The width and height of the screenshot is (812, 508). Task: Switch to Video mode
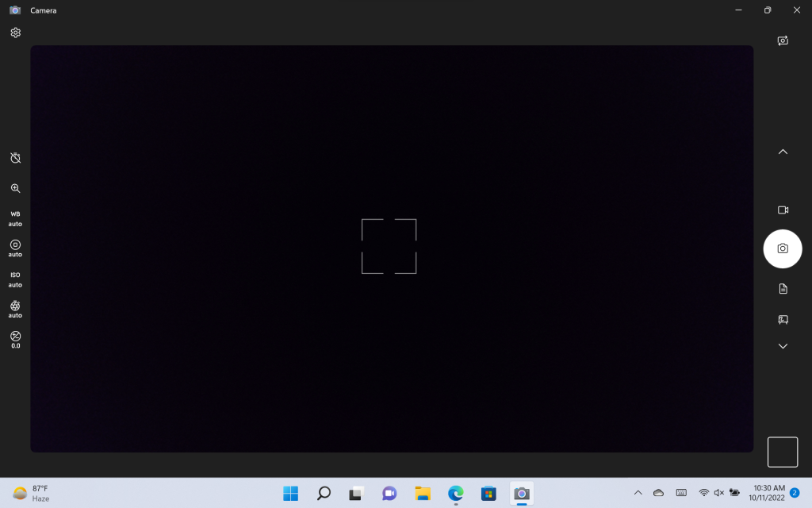tap(783, 210)
